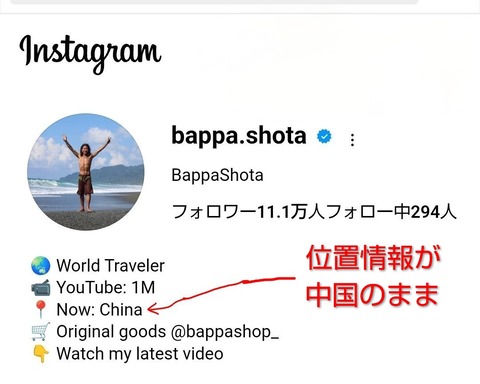Open the @bappashop_ mention link
Screen dimensions: 480x384
pos(225,332)
